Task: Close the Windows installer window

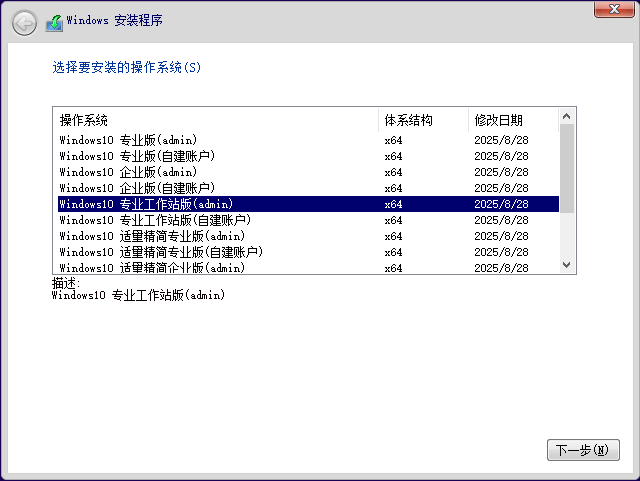Action: click(612, 9)
